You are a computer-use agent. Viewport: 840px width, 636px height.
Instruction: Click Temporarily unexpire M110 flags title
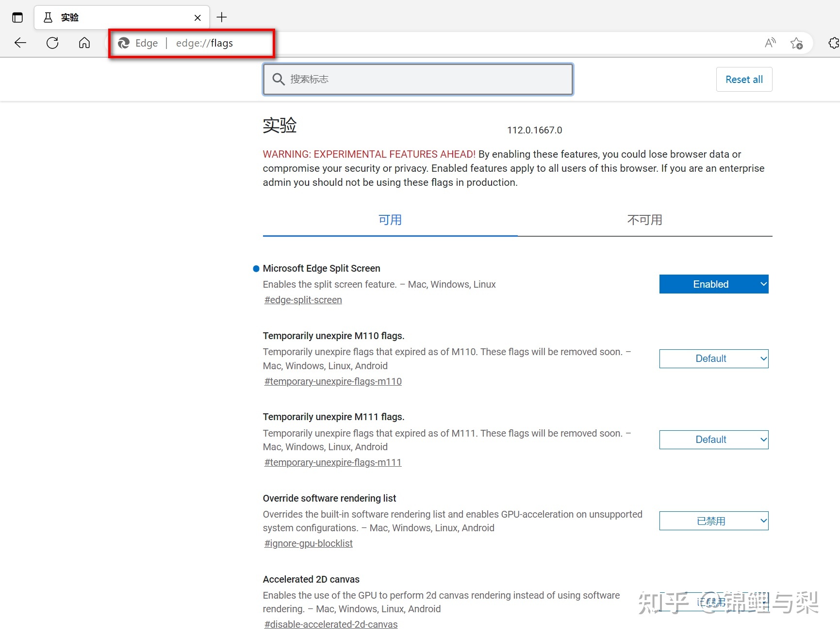tap(334, 336)
